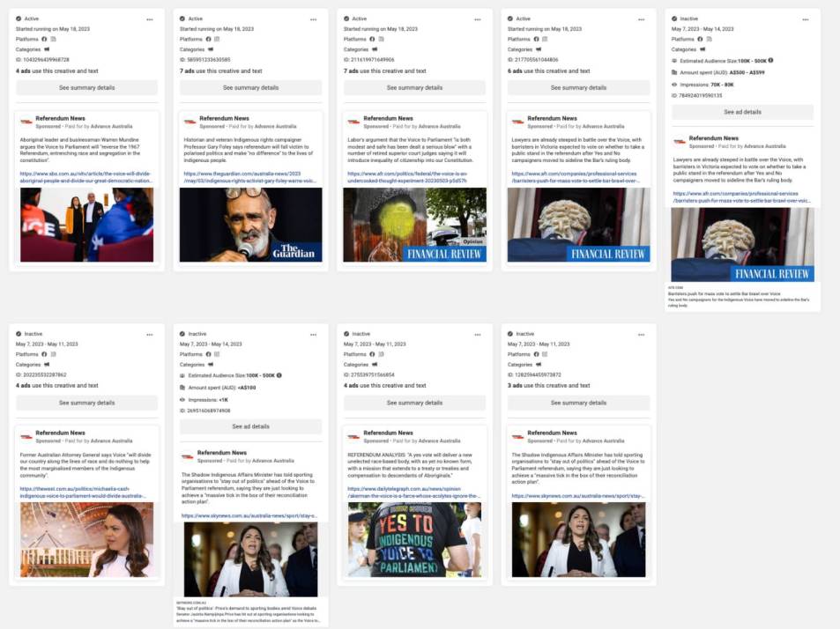
Task: Open the sbs.com.au article link
Action: (86, 177)
